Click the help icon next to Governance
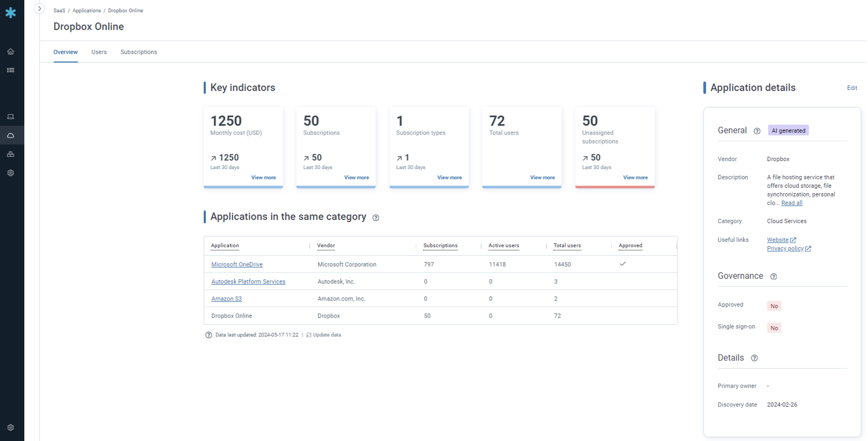The image size is (868, 441). click(773, 276)
